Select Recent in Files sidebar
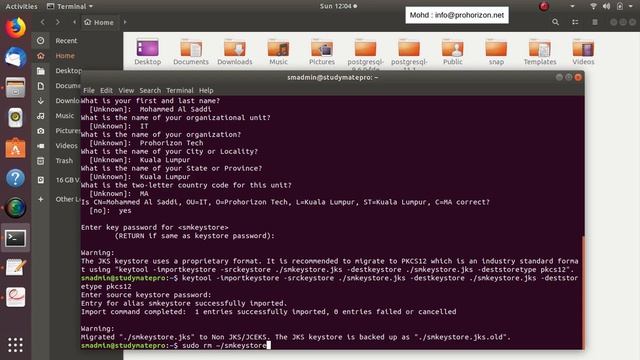The width and height of the screenshot is (640, 360). pyautogui.click(x=66, y=40)
